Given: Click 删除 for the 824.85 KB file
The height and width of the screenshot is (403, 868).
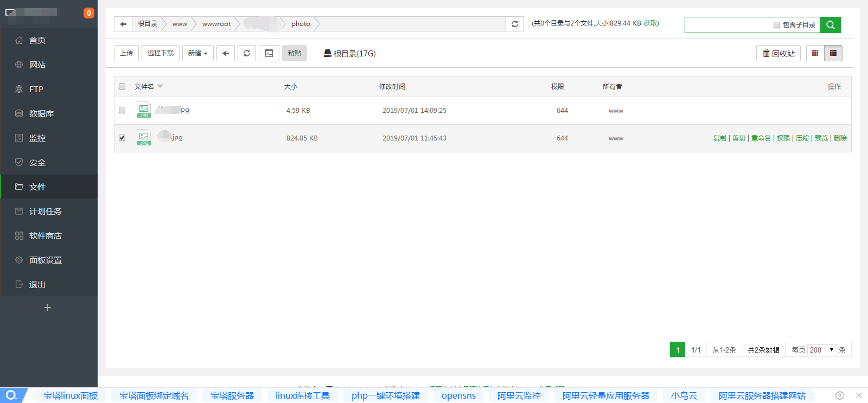Looking at the screenshot, I should 840,138.
